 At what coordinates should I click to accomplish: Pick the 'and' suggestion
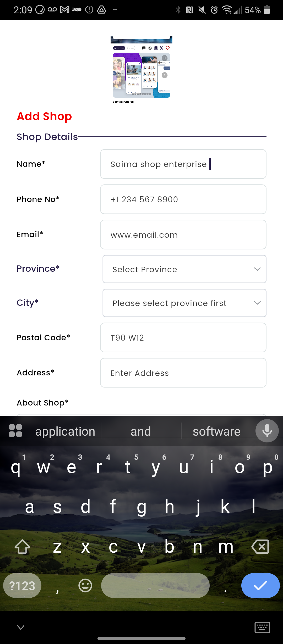141,431
